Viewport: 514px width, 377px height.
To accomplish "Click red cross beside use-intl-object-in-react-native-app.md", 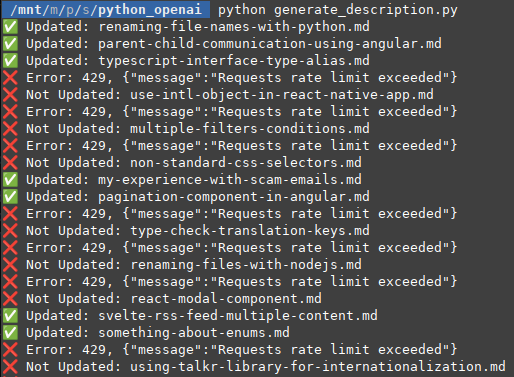I will click(10, 95).
